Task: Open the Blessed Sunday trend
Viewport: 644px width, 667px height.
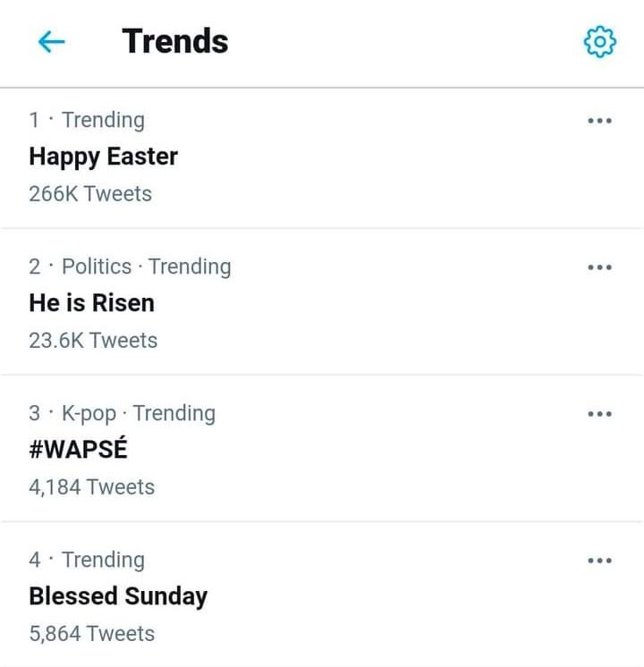Action: click(118, 596)
